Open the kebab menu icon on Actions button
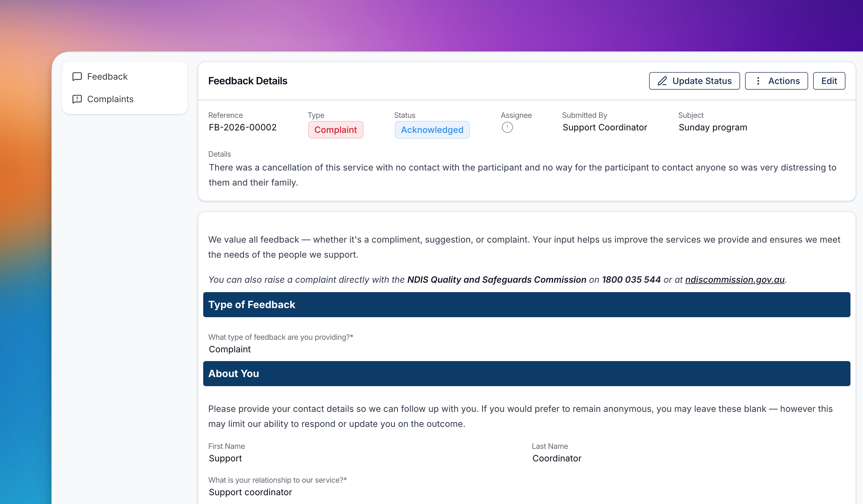Image resolution: width=863 pixels, height=504 pixels. pos(758,81)
